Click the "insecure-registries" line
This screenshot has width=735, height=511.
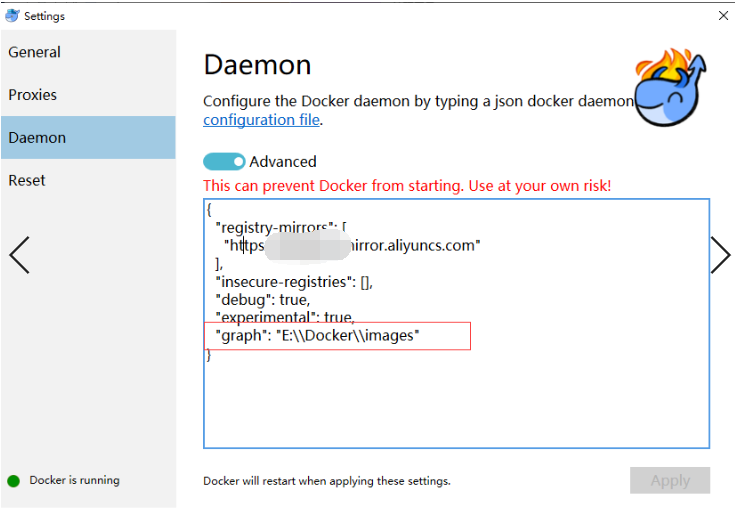pyautogui.click(x=294, y=282)
